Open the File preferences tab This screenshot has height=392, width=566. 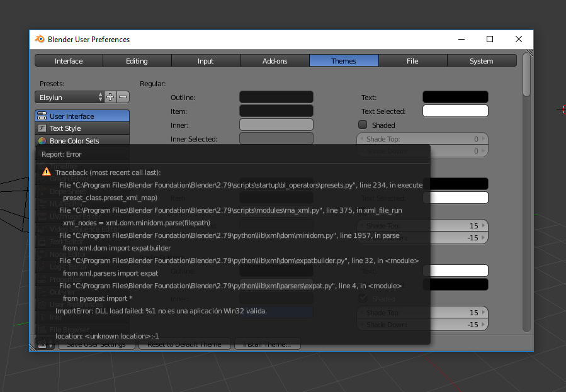(412, 61)
